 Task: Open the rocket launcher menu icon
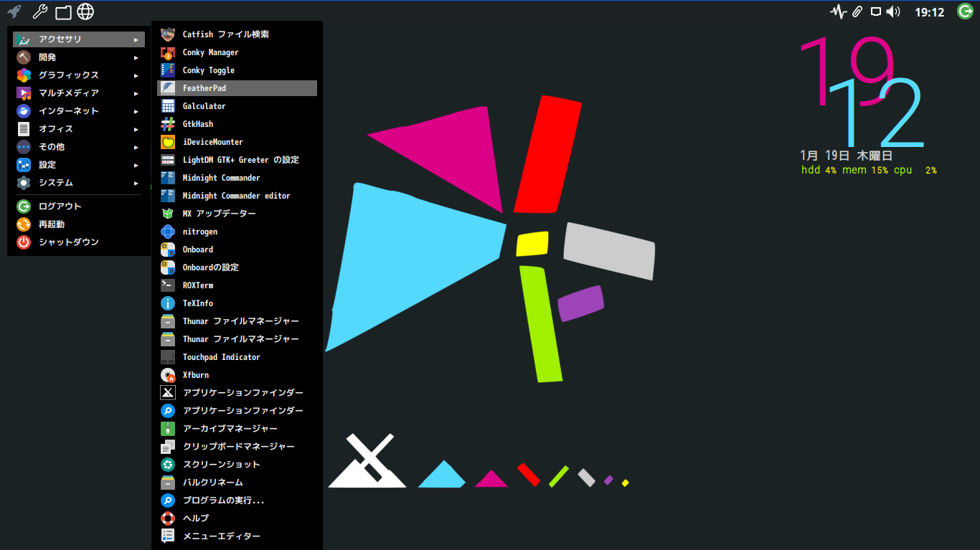[x=14, y=11]
